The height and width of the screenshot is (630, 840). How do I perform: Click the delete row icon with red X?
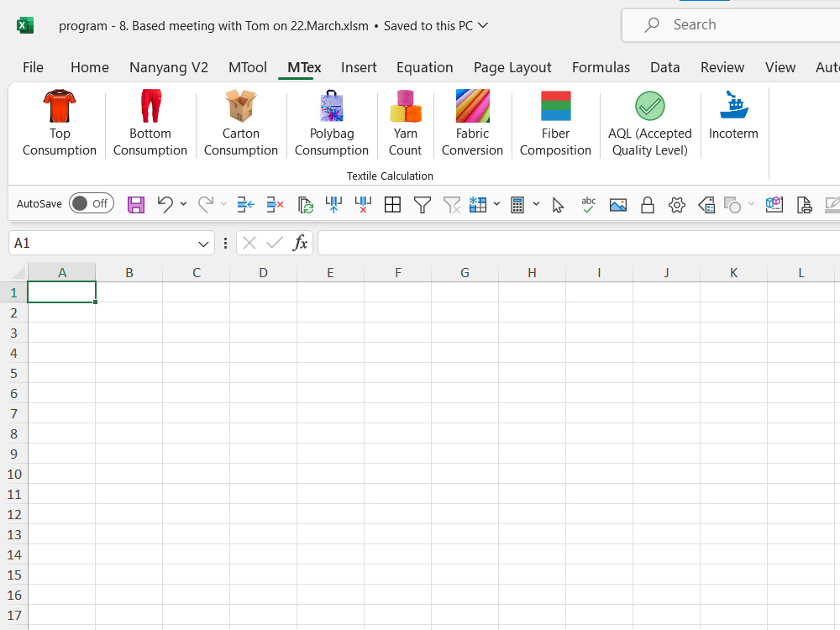pyautogui.click(x=275, y=204)
